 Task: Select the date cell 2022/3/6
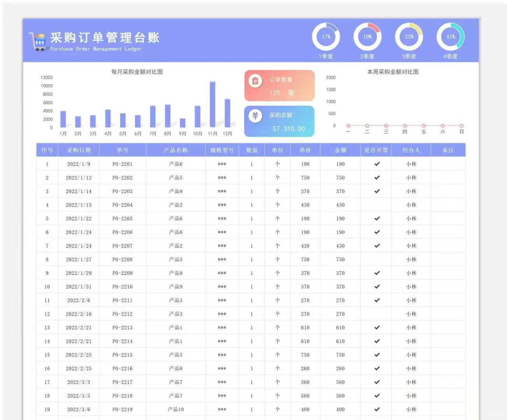tap(79, 409)
